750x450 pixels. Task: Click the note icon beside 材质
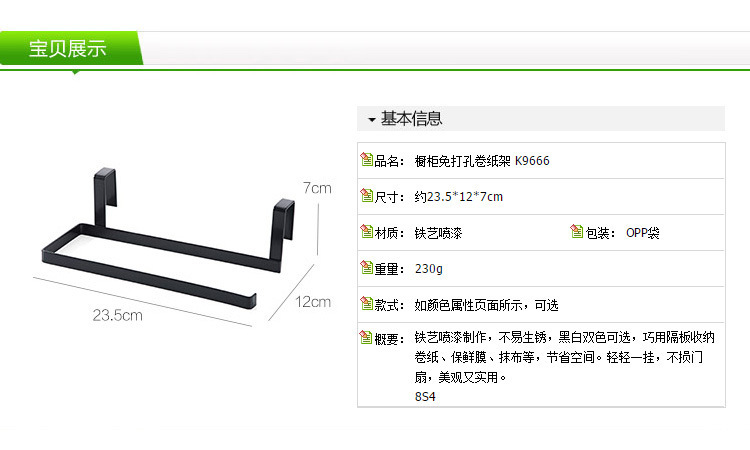click(x=366, y=231)
